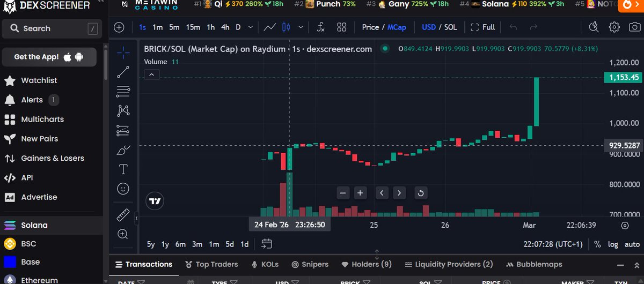Image resolution: width=644 pixels, height=284 pixels.
Task: Collapse the drawing toolbar side handle
Action: (x=136, y=218)
